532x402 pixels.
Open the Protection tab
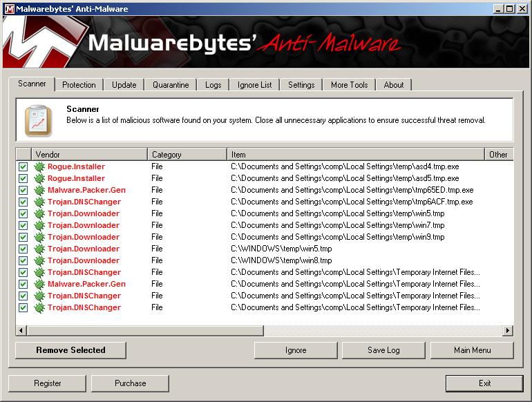pos(79,85)
